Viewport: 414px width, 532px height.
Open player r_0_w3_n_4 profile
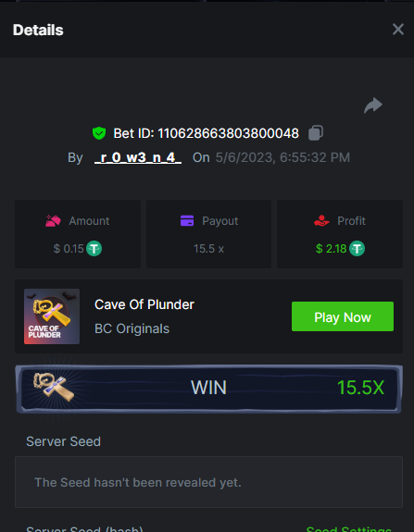pyautogui.click(x=138, y=157)
